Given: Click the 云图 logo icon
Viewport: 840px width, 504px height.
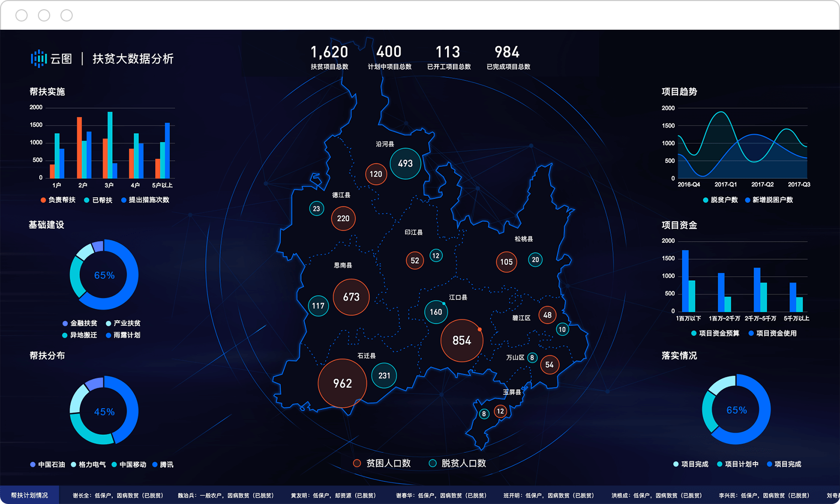Looking at the screenshot, I should (x=39, y=58).
